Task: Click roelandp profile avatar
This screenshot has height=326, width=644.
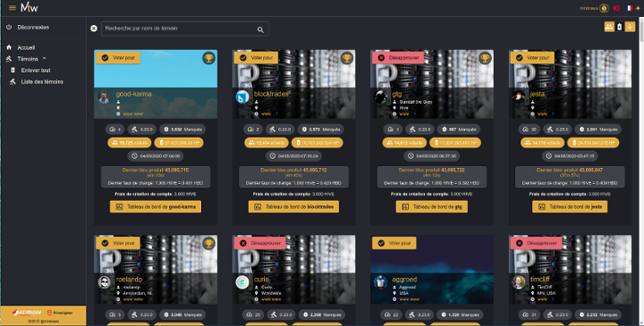Action: pyautogui.click(x=104, y=282)
